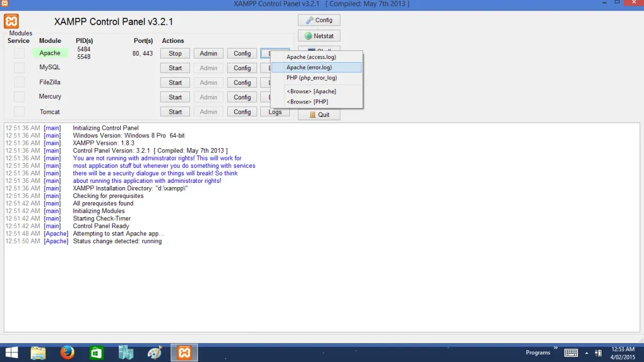This screenshot has width=644, height=362.
Task: Click the Quit button with door icon
Action: point(319,115)
